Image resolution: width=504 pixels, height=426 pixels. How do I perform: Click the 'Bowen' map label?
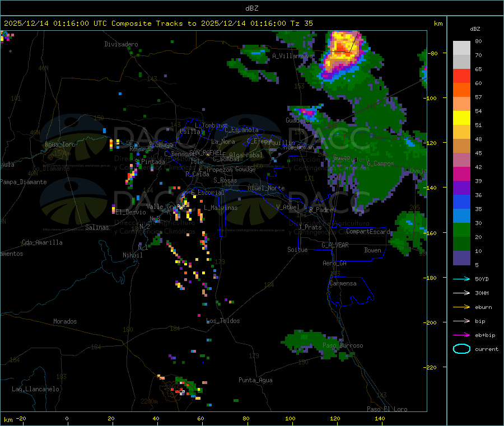pos(372,250)
